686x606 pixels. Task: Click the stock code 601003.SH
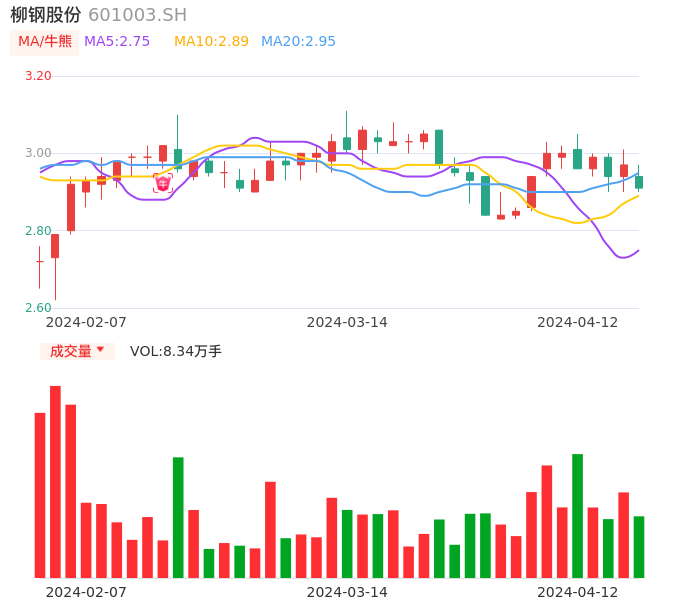click(137, 15)
